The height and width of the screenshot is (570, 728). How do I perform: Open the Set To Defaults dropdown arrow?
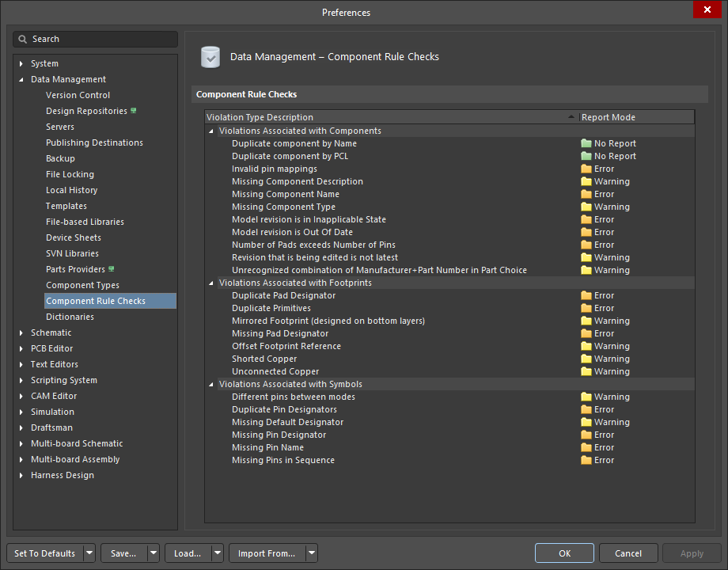[89, 553]
